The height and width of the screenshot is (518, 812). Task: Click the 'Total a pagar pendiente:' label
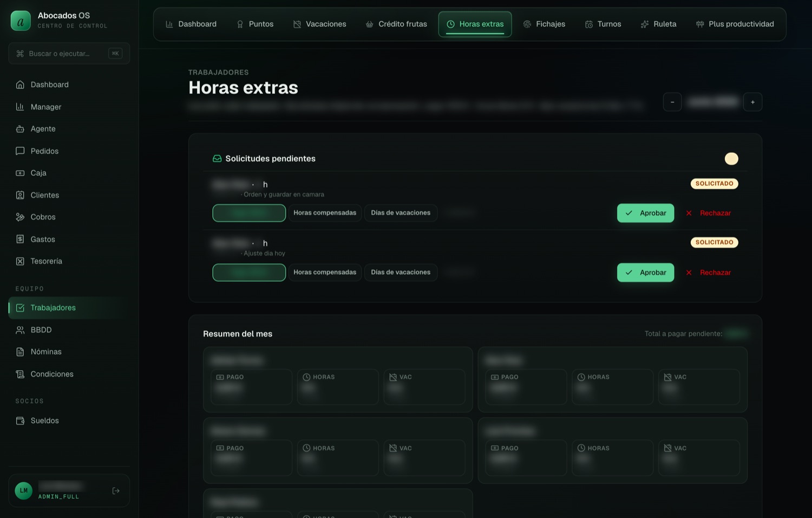683,334
